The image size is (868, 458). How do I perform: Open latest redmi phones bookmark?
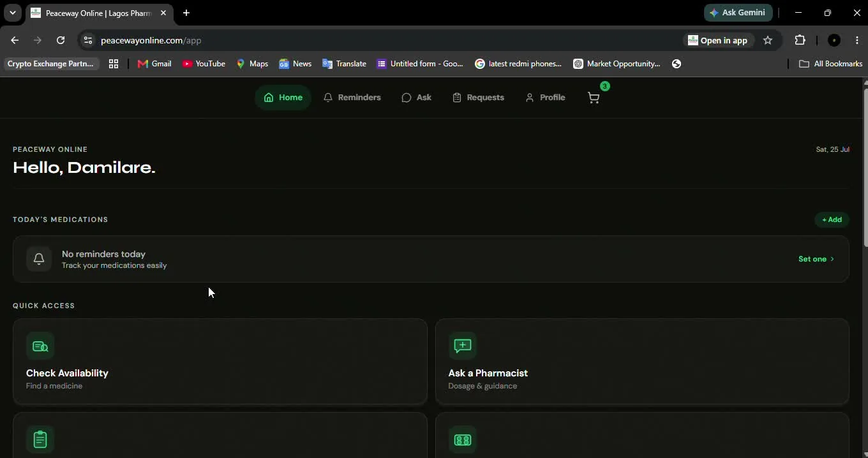[518, 64]
